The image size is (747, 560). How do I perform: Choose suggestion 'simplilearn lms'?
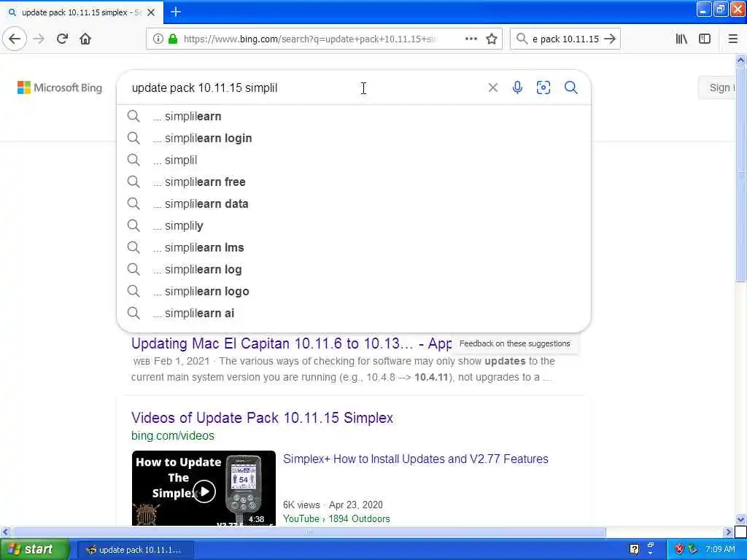tap(354, 248)
